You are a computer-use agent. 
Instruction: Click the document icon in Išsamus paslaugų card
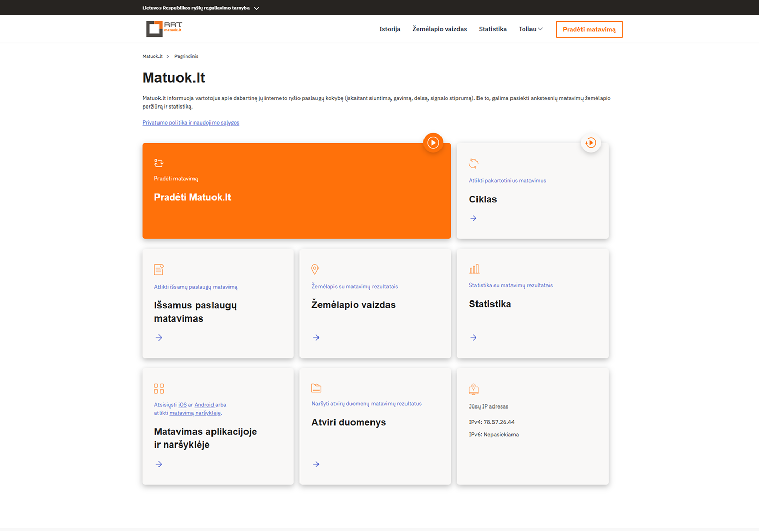pos(158,270)
